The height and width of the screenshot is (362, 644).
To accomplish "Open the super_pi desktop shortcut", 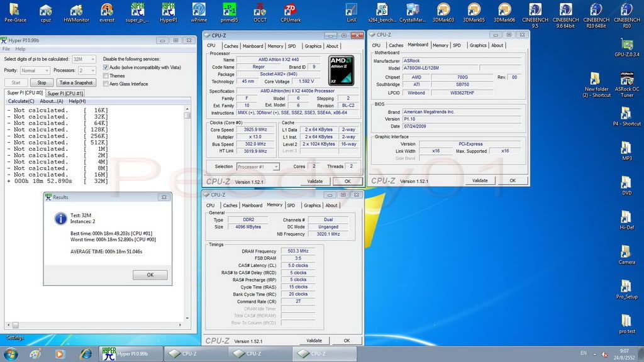I will click(138, 13).
